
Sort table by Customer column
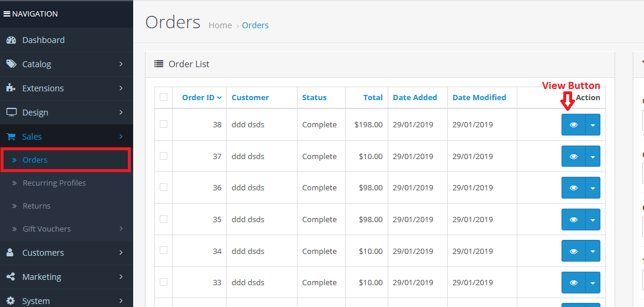coord(250,97)
